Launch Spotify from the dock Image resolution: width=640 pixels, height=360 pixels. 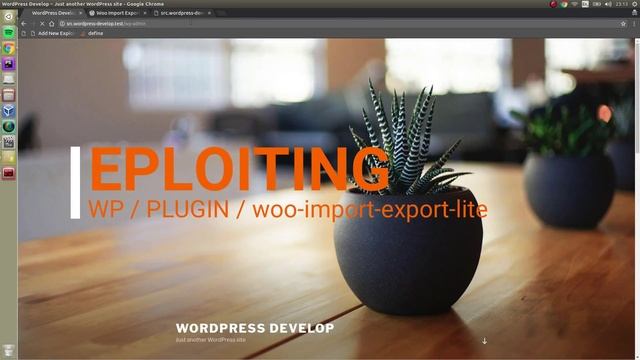(9, 32)
